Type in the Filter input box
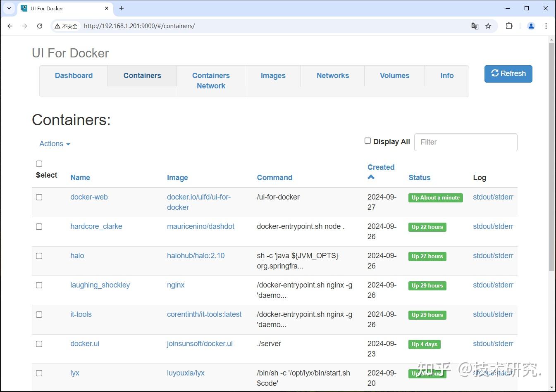The width and height of the screenshot is (556, 392). [465, 142]
